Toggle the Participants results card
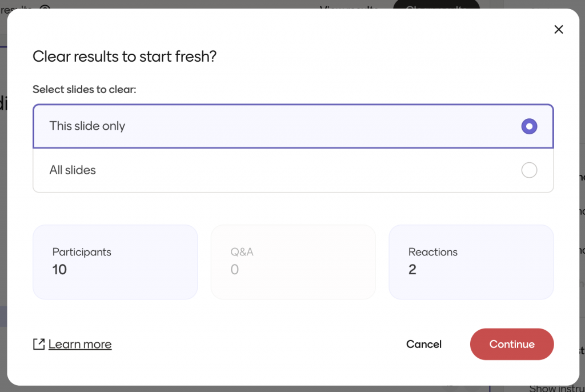 [115, 262]
